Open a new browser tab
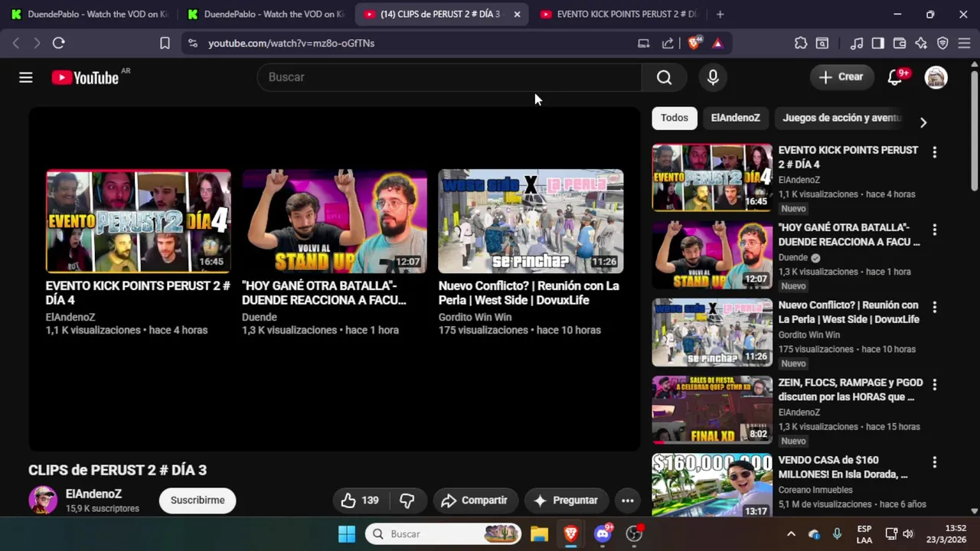This screenshot has width=980, height=551. click(x=720, y=14)
